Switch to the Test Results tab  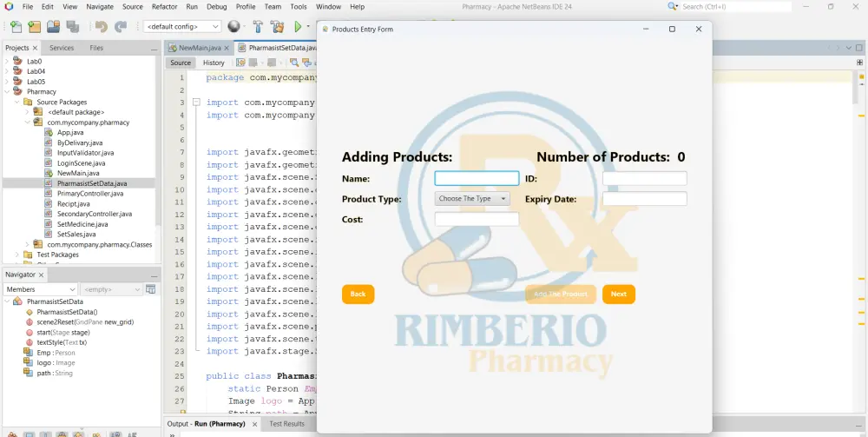pyautogui.click(x=286, y=424)
